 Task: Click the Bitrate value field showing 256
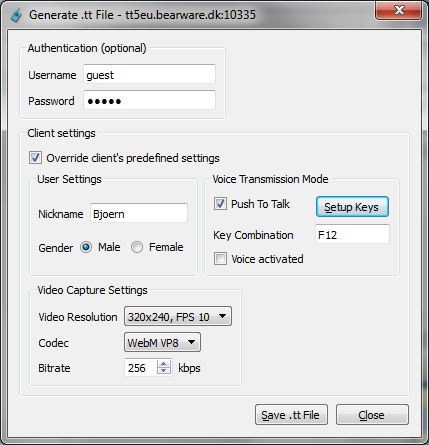[x=141, y=367]
